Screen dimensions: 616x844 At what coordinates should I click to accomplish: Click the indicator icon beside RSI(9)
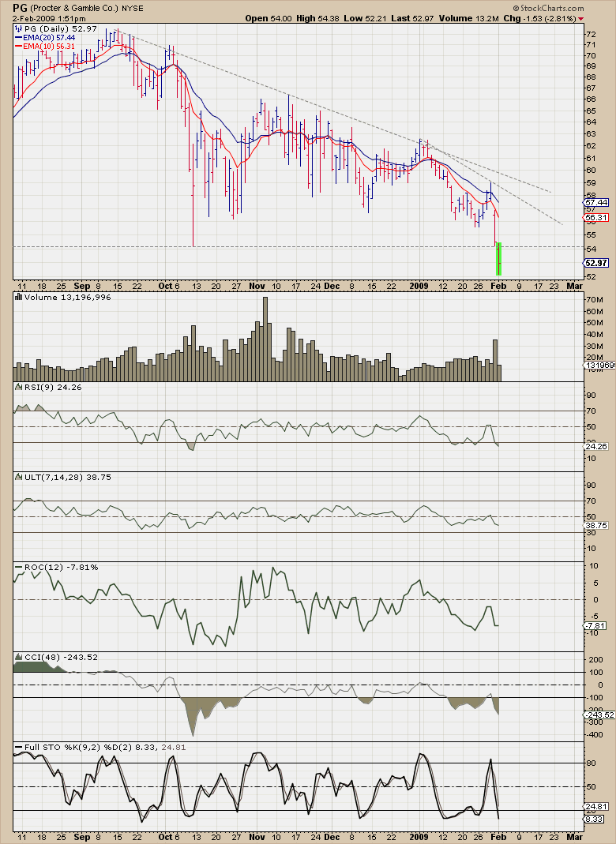(19, 387)
